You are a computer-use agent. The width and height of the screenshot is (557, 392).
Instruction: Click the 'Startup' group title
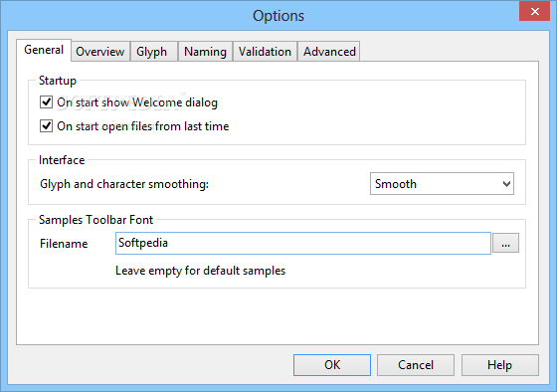[x=58, y=81]
